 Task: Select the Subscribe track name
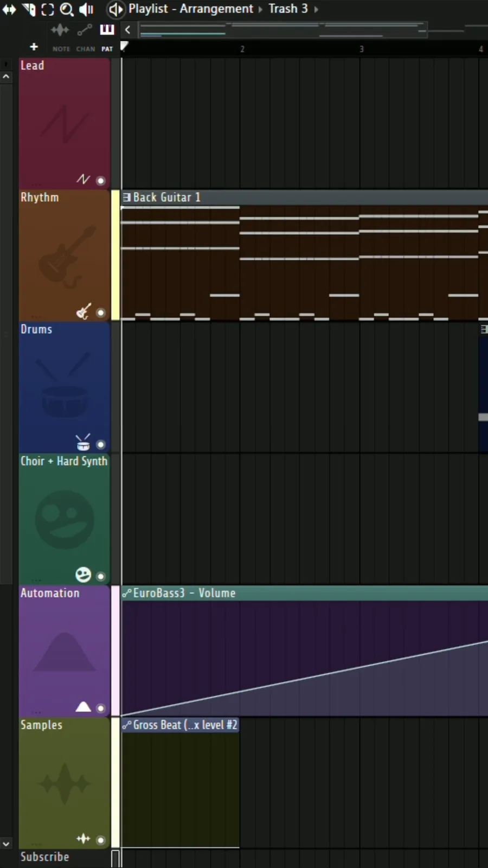(44, 857)
